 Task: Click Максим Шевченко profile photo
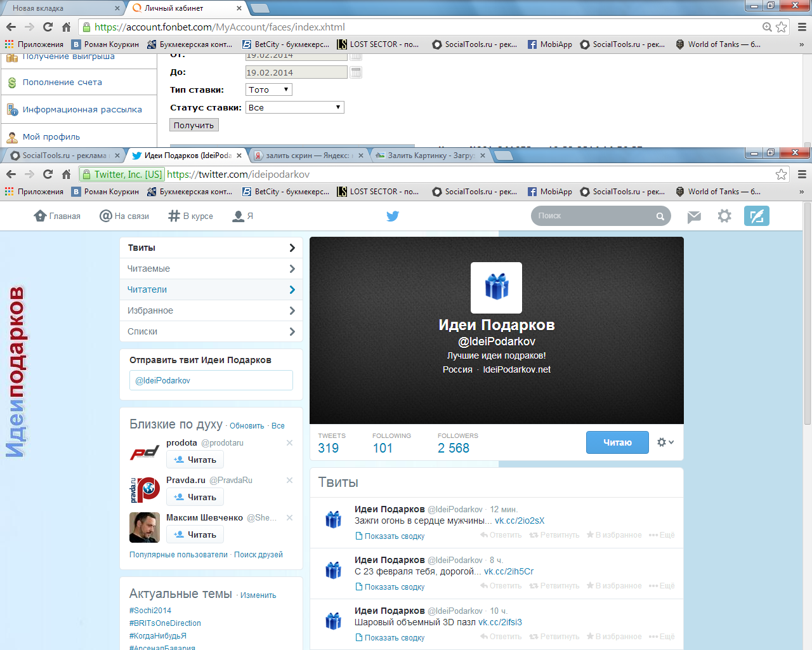[145, 527]
